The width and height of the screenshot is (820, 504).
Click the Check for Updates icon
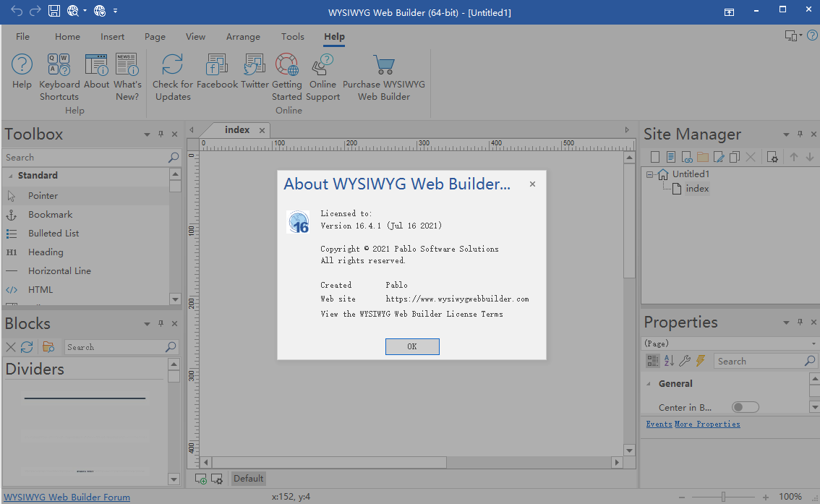(x=172, y=65)
